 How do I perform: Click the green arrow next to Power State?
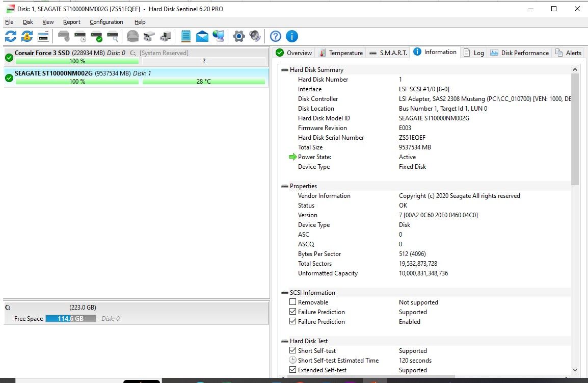tap(293, 157)
